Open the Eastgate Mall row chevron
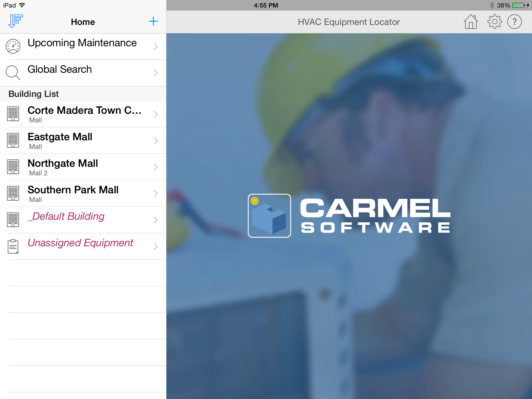 156,141
